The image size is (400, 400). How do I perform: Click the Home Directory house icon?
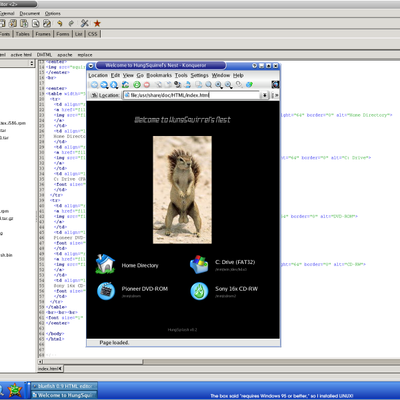(105, 264)
